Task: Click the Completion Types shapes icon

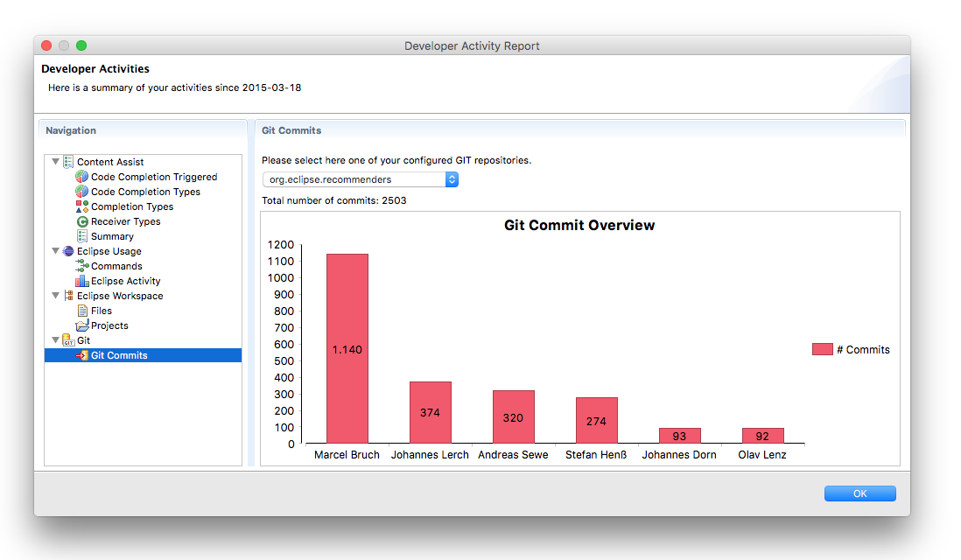Action: [82, 206]
